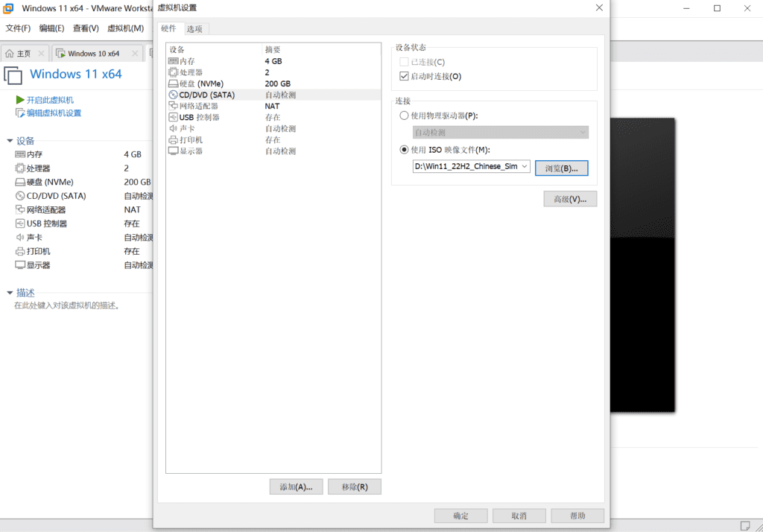
Task: Click the 编辑虚拟机设置 link
Action: point(54,113)
